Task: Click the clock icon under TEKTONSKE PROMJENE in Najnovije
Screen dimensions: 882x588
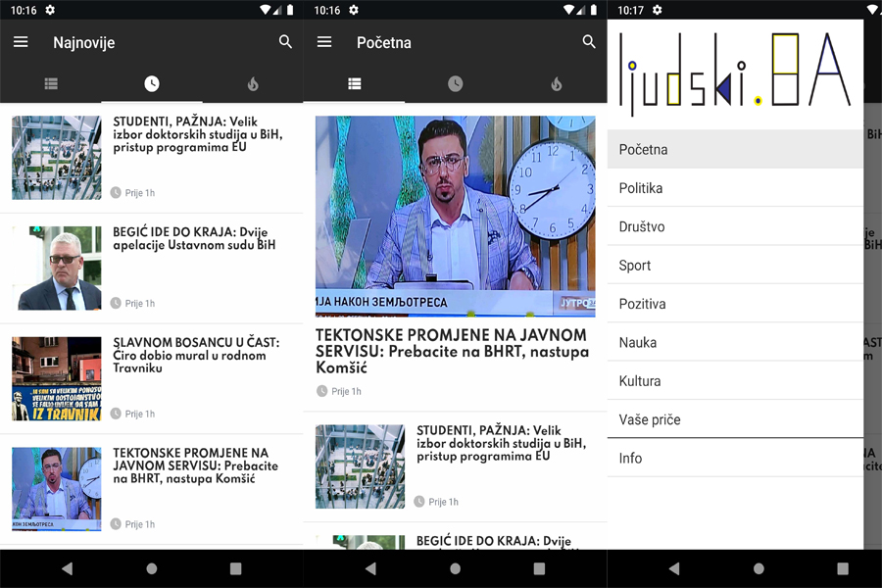Action: pos(116,524)
